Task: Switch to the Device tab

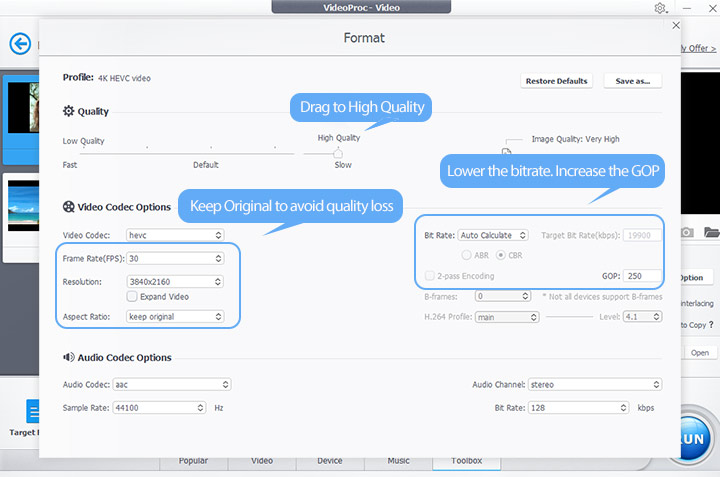Action: point(330,461)
